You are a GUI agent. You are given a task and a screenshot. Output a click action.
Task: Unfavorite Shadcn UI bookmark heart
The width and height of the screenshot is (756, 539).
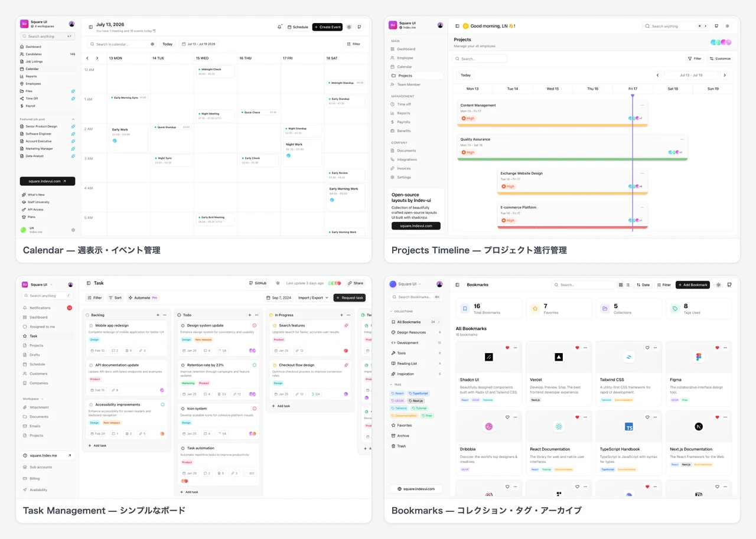(x=507, y=348)
